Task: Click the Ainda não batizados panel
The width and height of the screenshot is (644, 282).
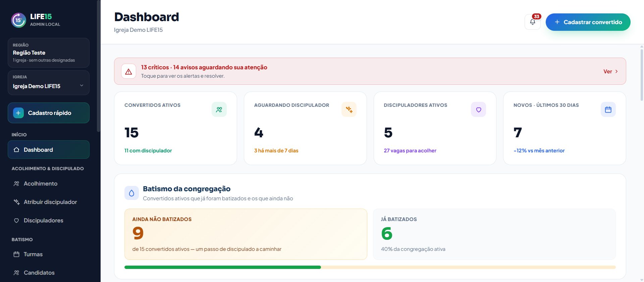Action: [246, 234]
